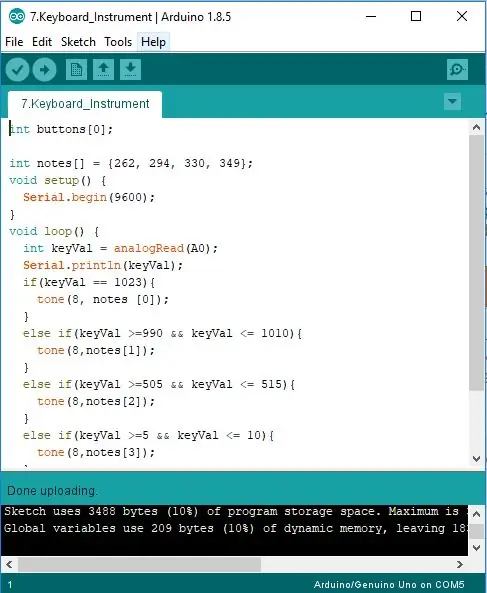Screen dimensions: 487x593
Task: Open the Tools menu
Action: pos(118,42)
